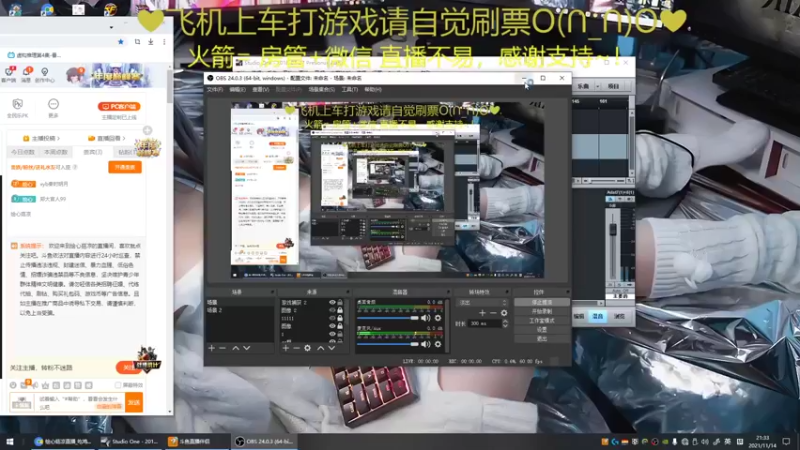
Task: Adjust Studio One channel fader
Action: tap(613, 230)
